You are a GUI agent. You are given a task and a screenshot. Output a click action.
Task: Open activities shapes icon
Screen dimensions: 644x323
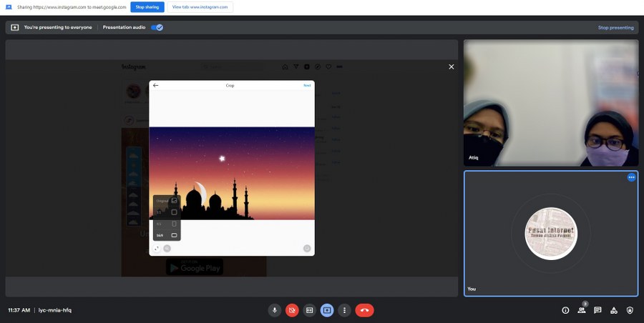click(614, 310)
